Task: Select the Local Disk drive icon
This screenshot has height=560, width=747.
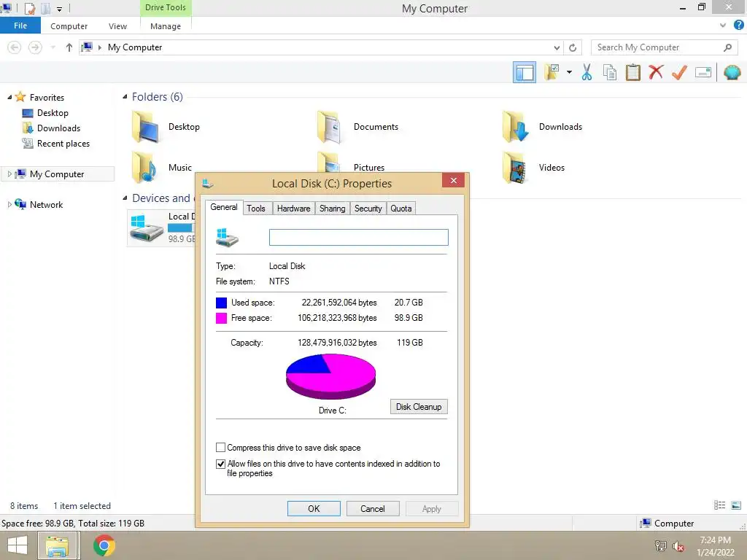Action: pyautogui.click(x=147, y=227)
